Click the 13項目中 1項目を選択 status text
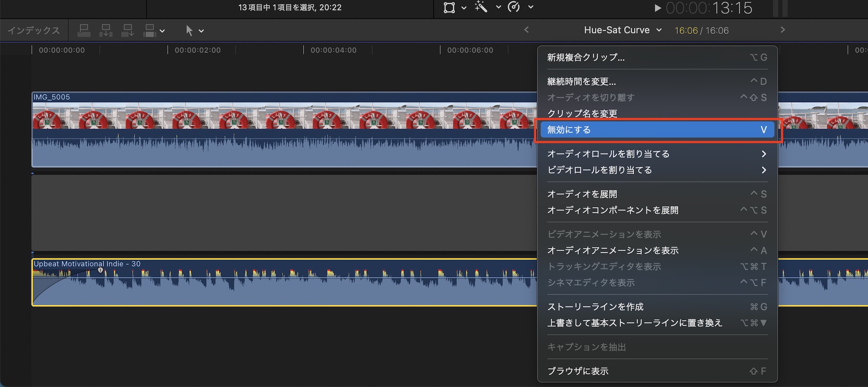The image size is (868, 387). [290, 7]
